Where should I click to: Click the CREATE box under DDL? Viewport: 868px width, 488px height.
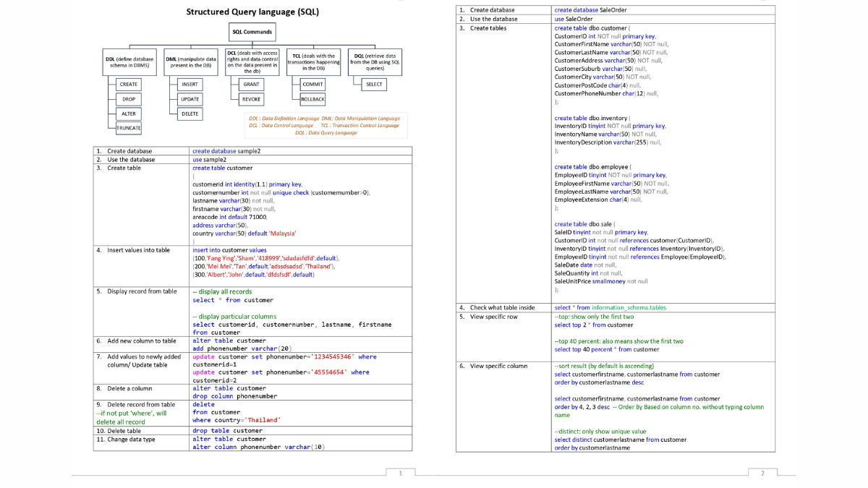click(x=129, y=85)
